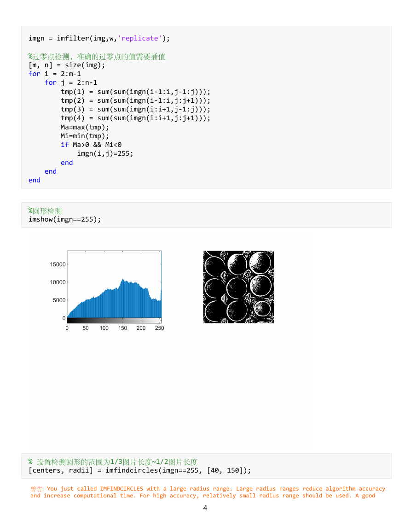The image size is (411, 532).
Task: Click the imfilter replicate code line
Action: pos(99,38)
